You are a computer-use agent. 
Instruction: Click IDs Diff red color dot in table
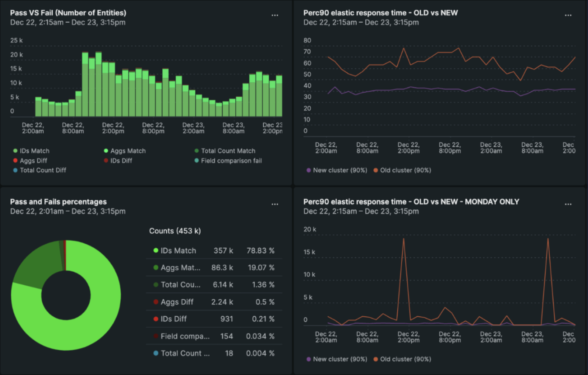click(x=156, y=319)
